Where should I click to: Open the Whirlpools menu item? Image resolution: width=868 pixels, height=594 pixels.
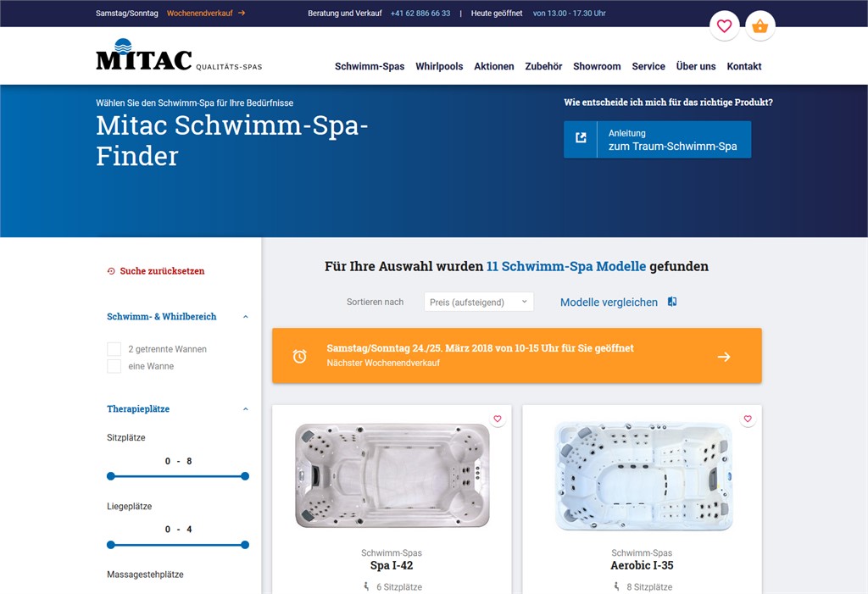[x=439, y=66]
